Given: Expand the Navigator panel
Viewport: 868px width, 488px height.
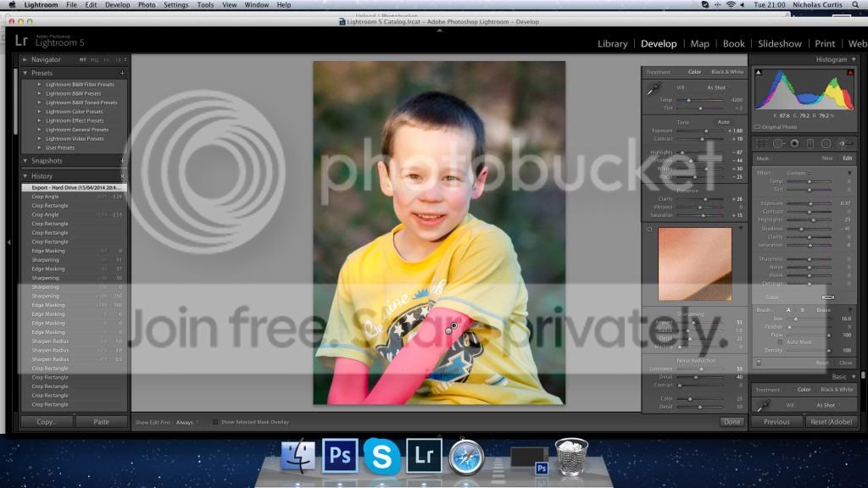Looking at the screenshot, I should [x=25, y=60].
